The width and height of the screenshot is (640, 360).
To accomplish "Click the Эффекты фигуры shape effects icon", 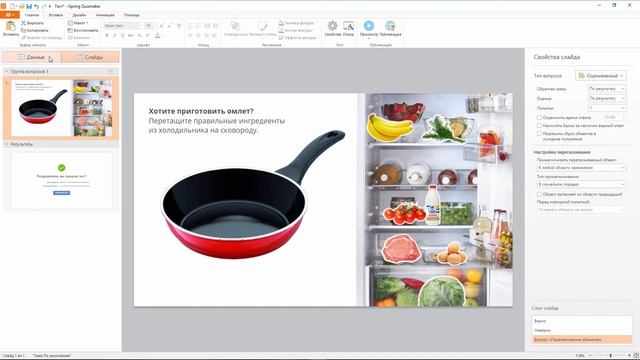I will point(281,38).
